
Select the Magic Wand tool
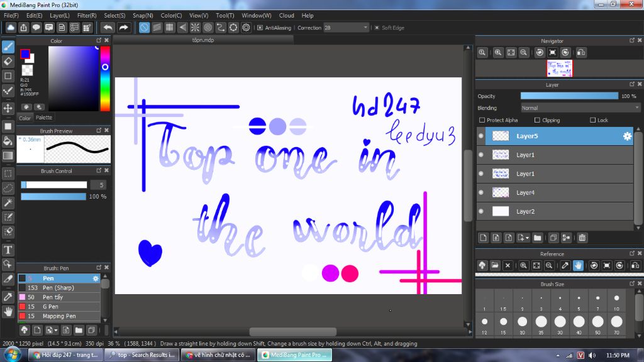pos(8,202)
